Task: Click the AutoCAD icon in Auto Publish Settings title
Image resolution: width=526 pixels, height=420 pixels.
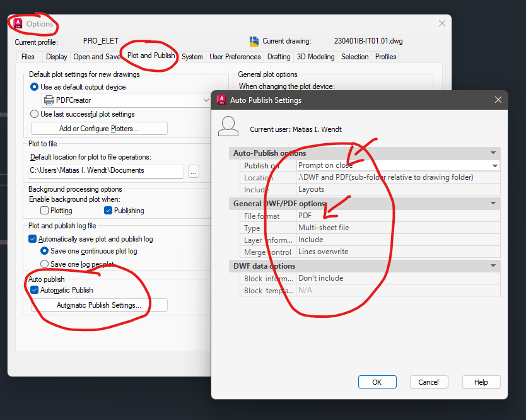Action: [221, 100]
